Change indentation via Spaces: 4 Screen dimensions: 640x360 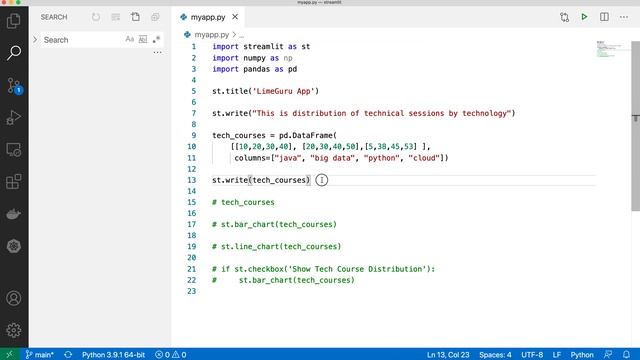(495, 355)
